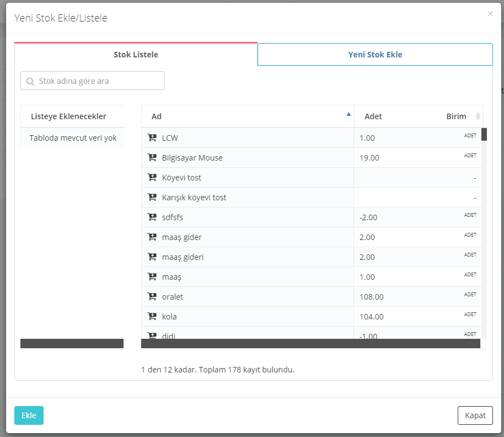Click the cart icon next to LCW
The height and width of the screenshot is (437, 504).
[x=152, y=137]
